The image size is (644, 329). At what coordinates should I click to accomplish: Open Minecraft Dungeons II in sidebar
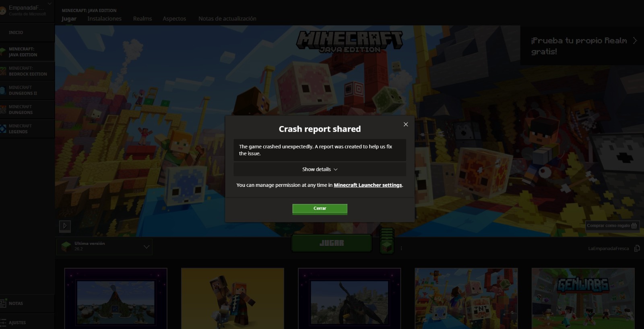[27, 90]
